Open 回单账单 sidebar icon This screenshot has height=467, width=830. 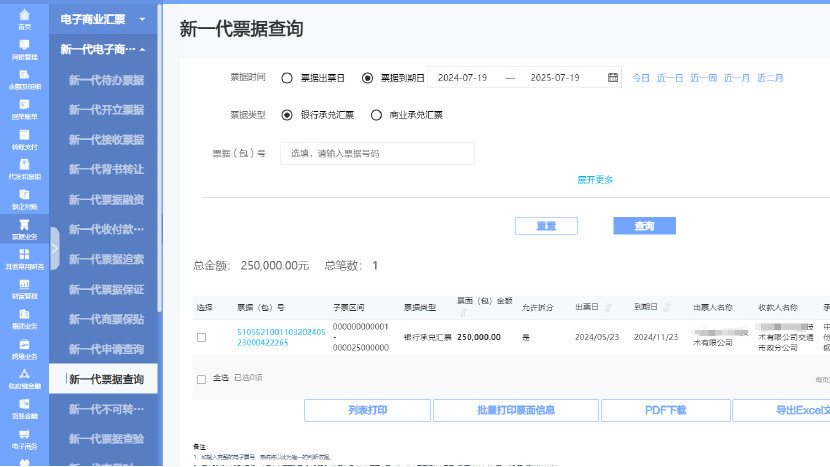click(x=24, y=109)
